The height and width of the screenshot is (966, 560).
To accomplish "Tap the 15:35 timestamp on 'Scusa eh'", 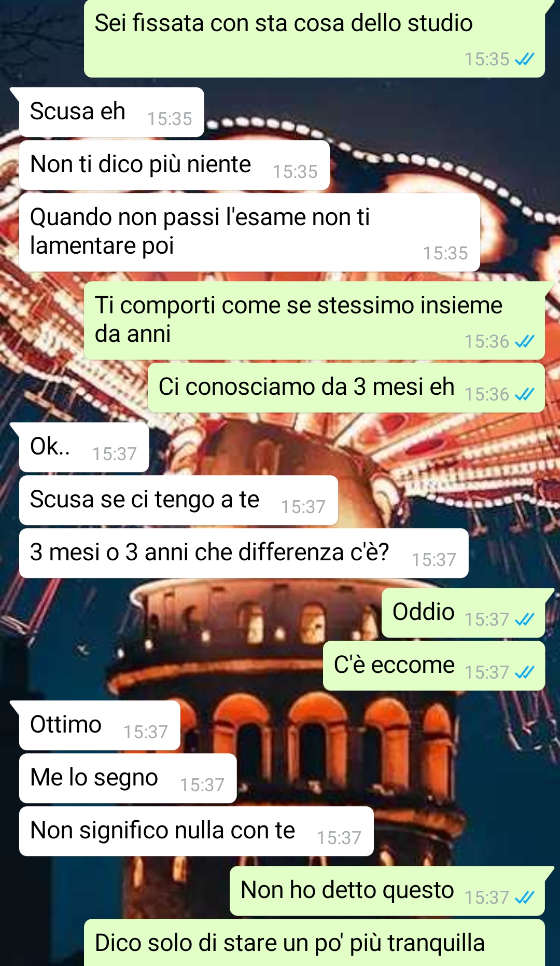I will [x=170, y=119].
